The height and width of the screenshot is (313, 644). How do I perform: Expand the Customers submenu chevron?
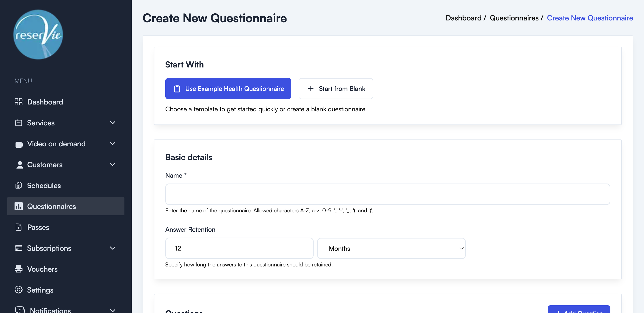point(112,164)
